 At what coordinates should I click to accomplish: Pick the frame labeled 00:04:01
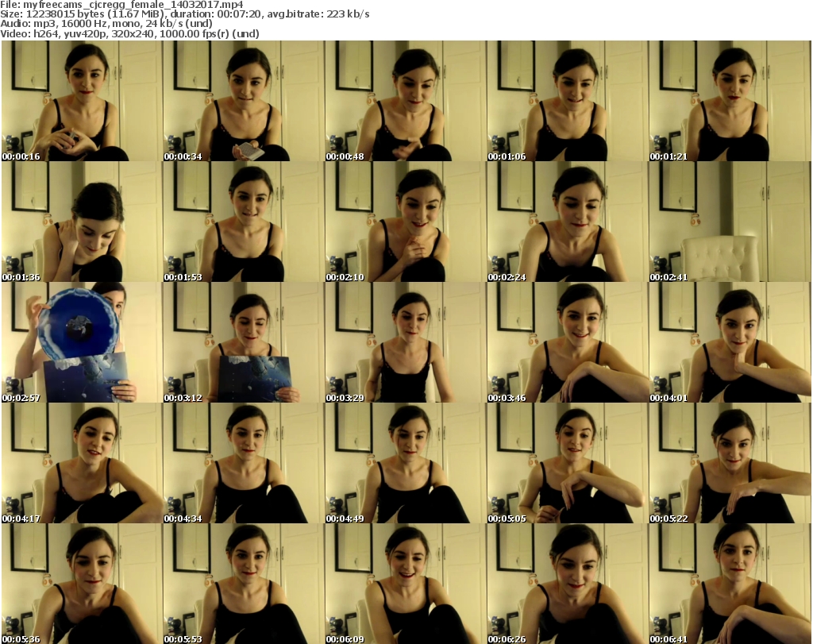tap(730, 343)
